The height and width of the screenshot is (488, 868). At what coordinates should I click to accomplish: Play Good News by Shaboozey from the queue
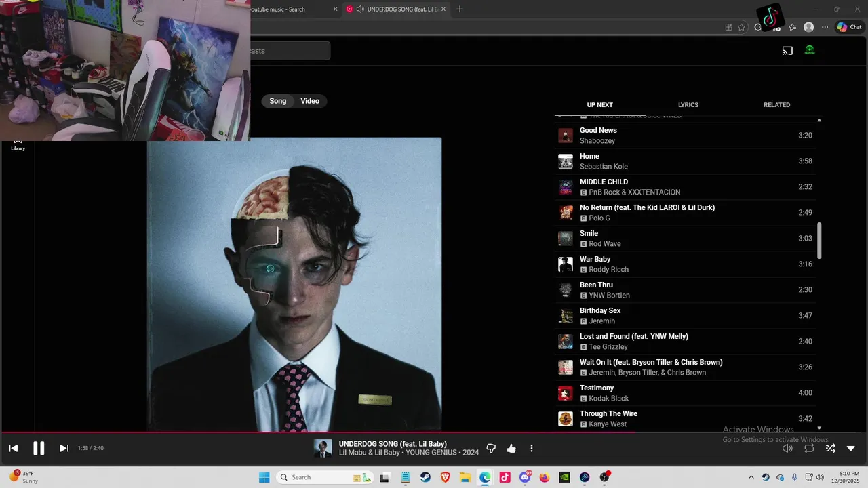click(x=685, y=136)
